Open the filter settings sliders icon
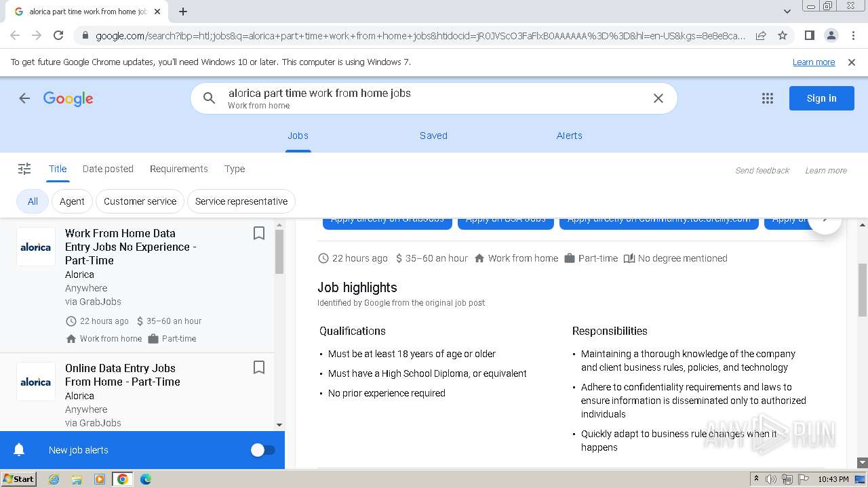868x488 pixels. point(24,169)
